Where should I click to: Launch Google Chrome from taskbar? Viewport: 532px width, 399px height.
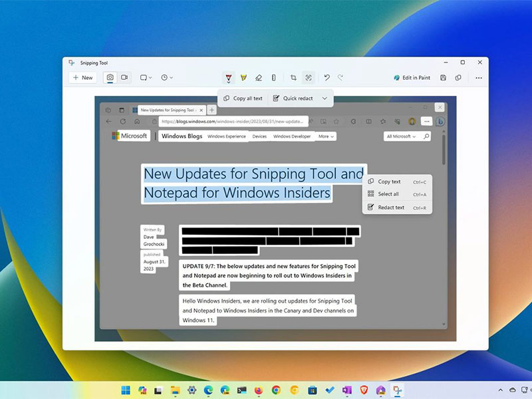[x=276, y=390]
